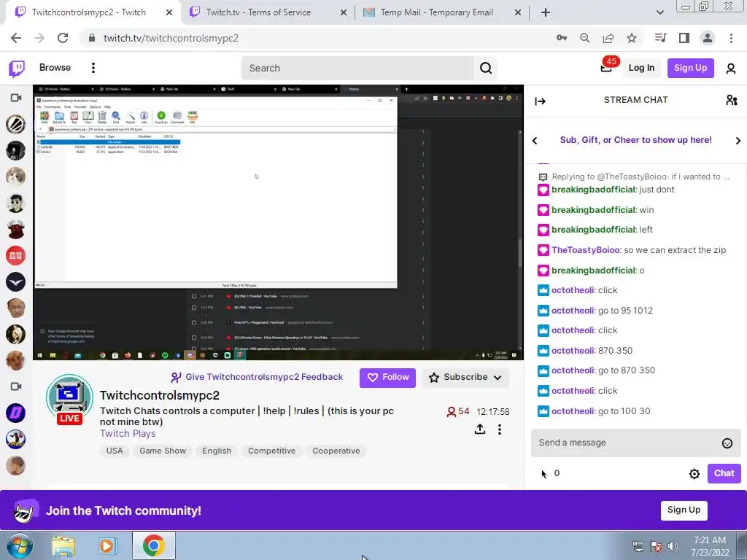Select the Cooperative tag
This screenshot has height=560, width=747.
[x=336, y=451]
